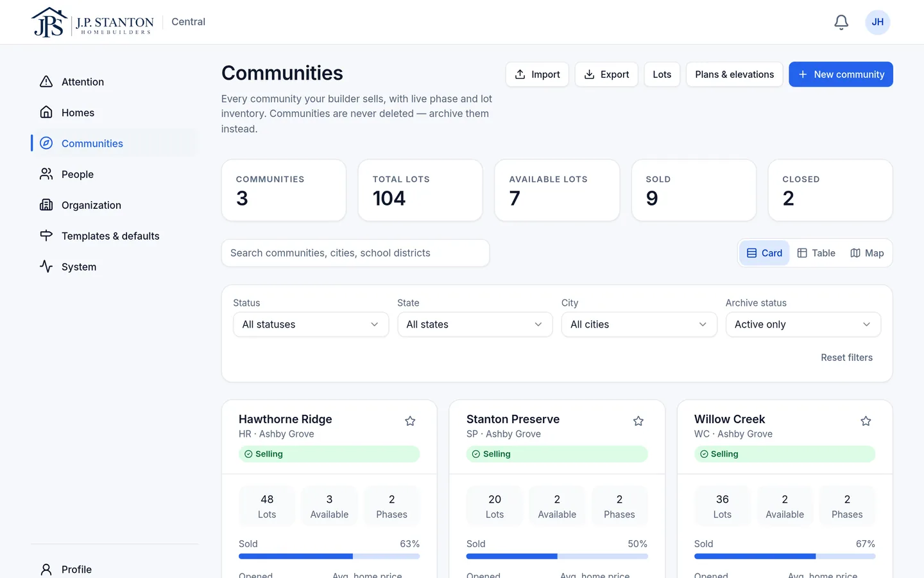Screen dimensions: 924x578
Task: Click the Selling badge on Hawthorne Ridge
Action: [x=329, y=454]
